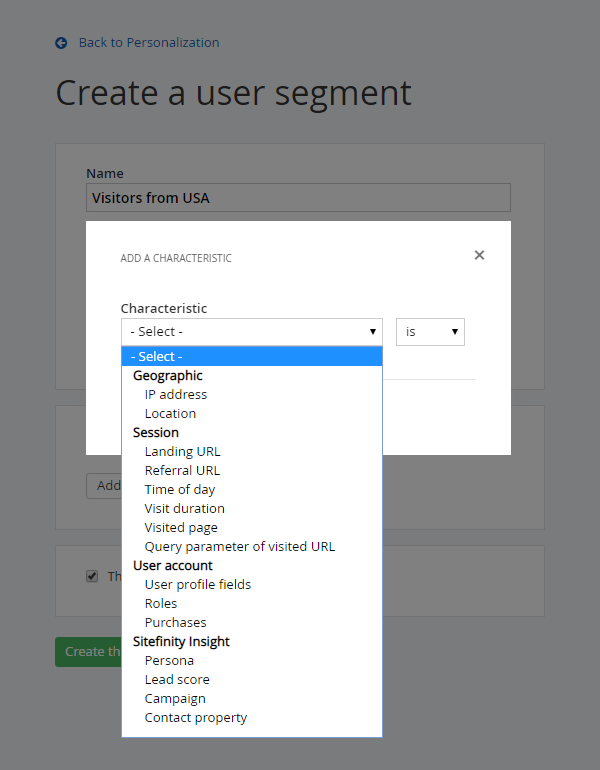The image size is (600, 770).
Task: Choose the '- Select -' placeholder option
Action: pos(251,357)
